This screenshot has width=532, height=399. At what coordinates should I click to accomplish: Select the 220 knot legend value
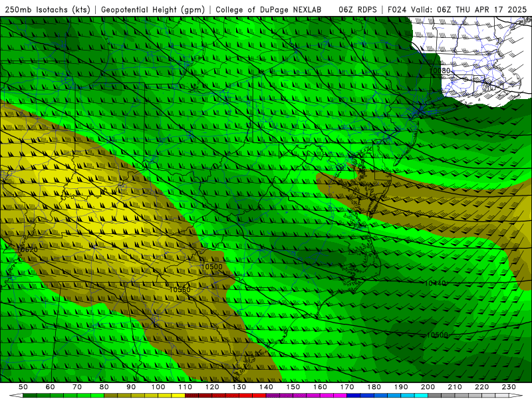[x=482, y=387]
